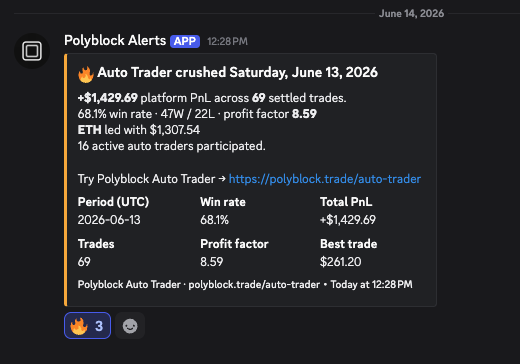The height and width of the screenshot is (364, 520).
Task: Select the embed title Auto Trader crushed Saturday
Action: [x=237, y=73]
